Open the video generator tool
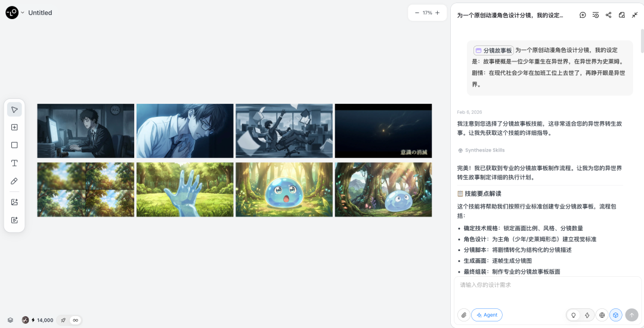The height and width of the screenshot is (328, 644). click(x=14, y=220)
